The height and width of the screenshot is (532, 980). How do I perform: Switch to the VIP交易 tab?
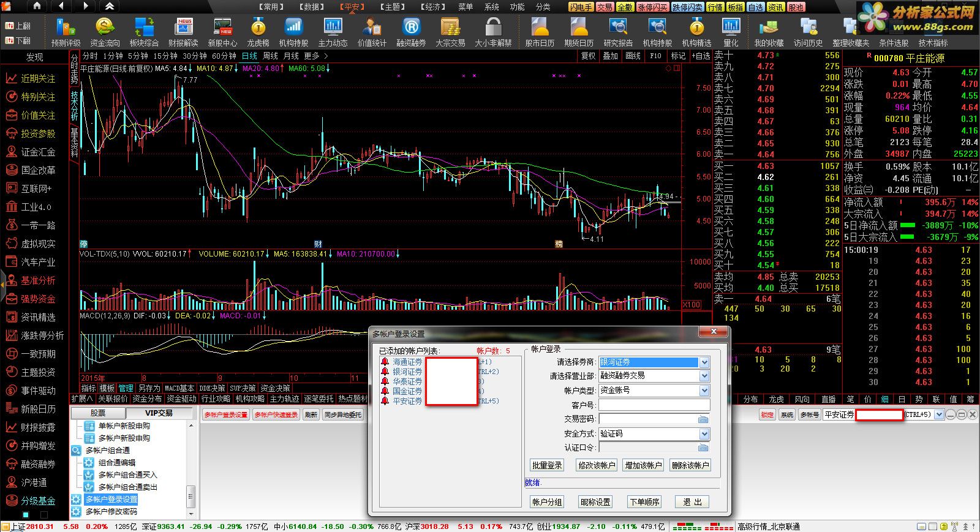point(159,413)
